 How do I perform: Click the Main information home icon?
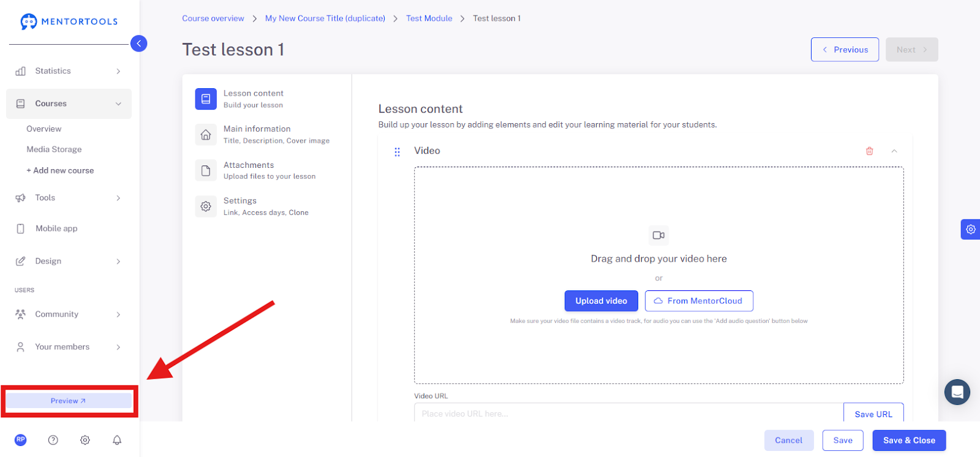click(206, 135)
